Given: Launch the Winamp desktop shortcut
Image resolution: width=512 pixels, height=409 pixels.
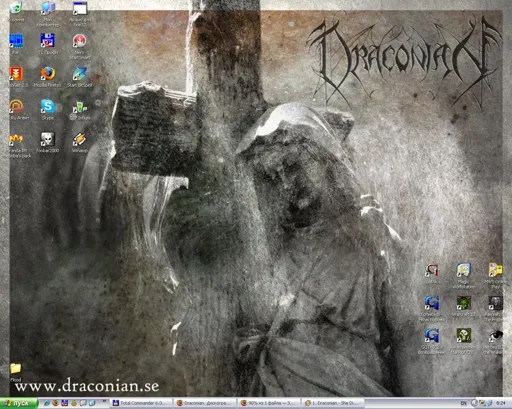Looking at the screenshot, I should 79,139.
